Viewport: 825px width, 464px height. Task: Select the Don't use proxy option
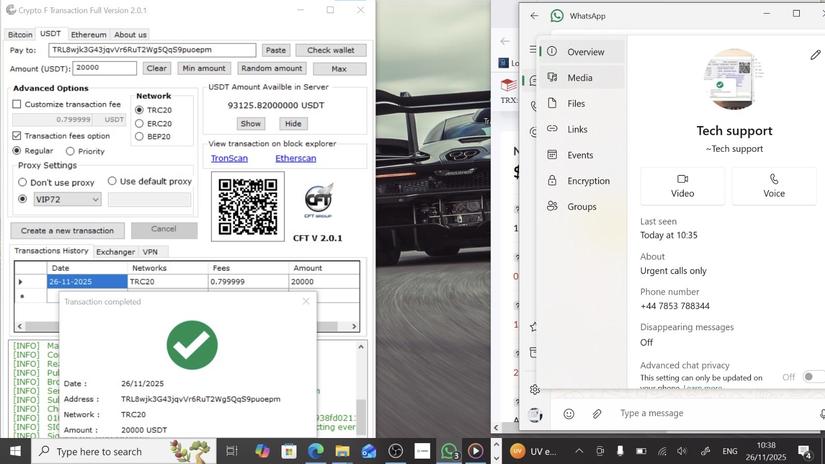[22, 182]
